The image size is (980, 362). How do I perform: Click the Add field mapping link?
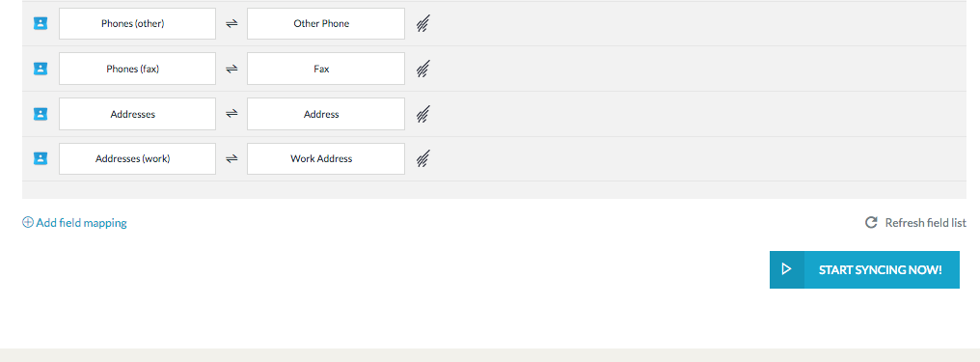(74, 223)
